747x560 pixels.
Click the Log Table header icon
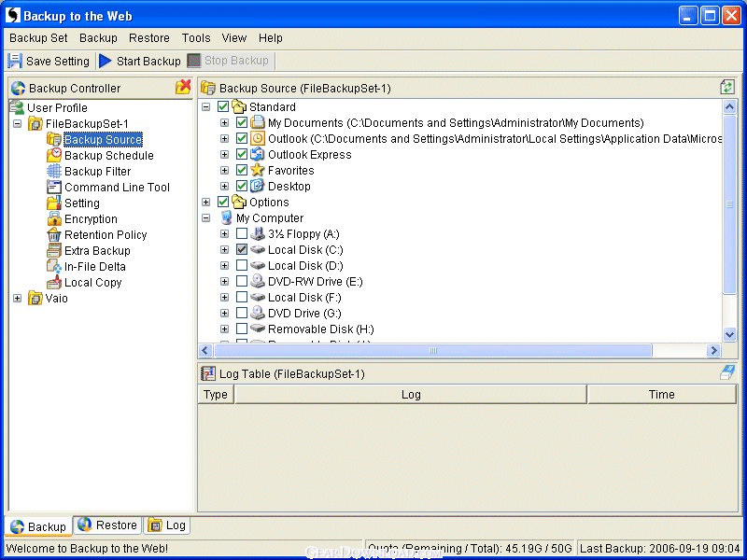[x=207, y=373]
